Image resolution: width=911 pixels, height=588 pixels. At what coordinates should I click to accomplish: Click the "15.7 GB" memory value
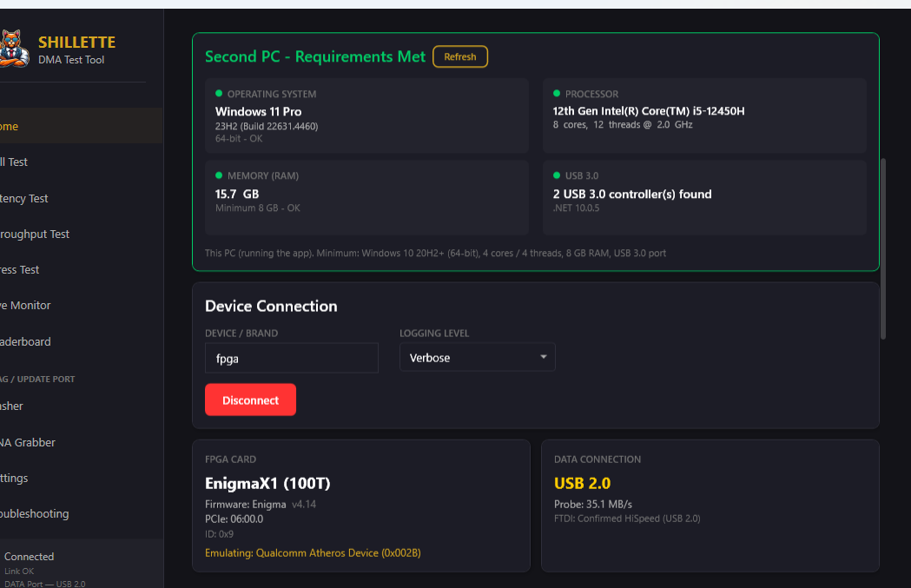click(237, 194)
